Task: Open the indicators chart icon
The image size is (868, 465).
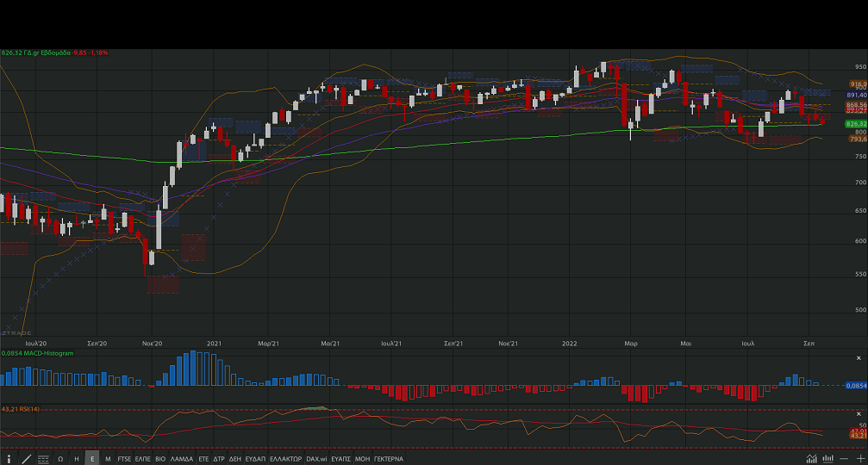Action: click(811, 458)
